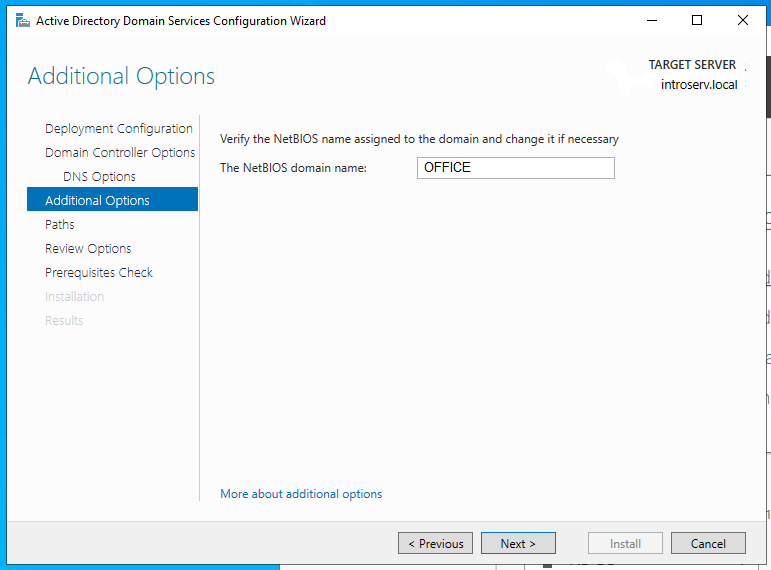Click the NetBIOS domain name field

click(515, 168)
